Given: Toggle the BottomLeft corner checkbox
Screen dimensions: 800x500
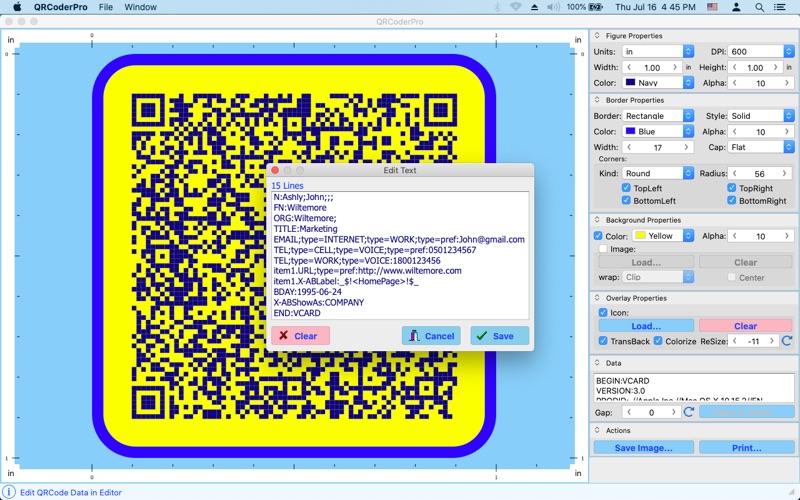Looking at the screenshot, I should [626, 201].
